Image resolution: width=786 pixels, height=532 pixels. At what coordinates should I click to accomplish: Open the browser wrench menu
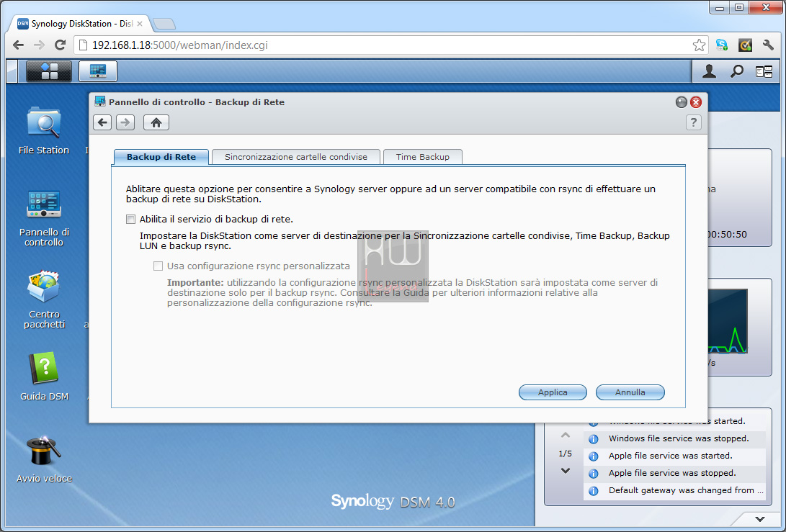(768, 45)
